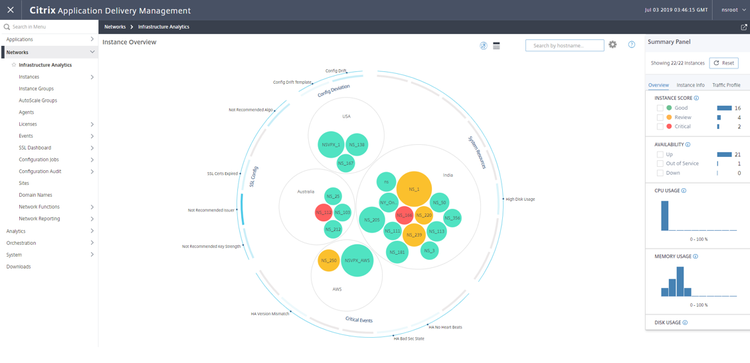Check the Out of Service checkbox
Viewport: 750px width, 363px height.
click(x=660, y=164)
